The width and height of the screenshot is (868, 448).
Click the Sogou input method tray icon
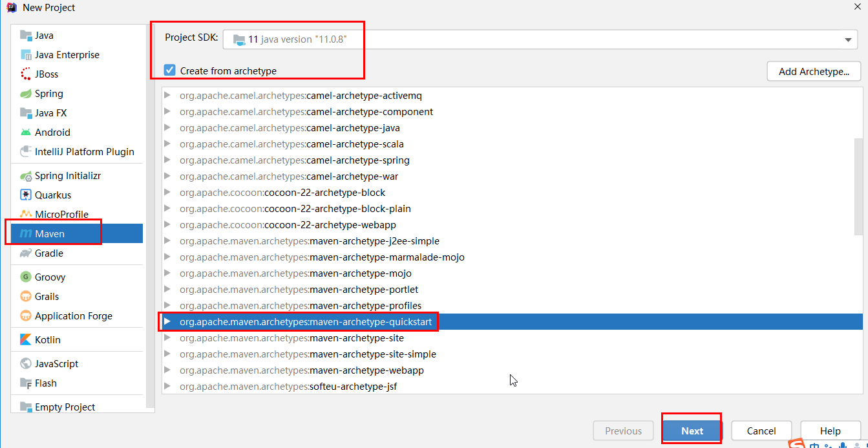[797, 444]
